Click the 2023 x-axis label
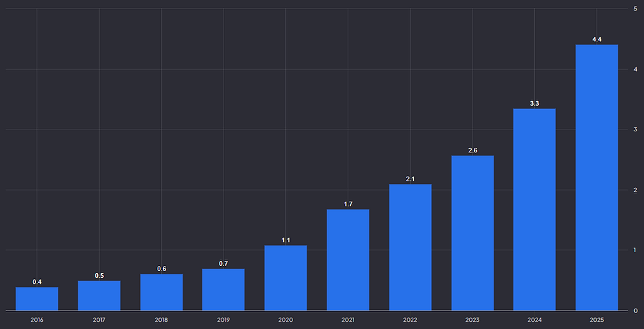The width and height of the screenshot is (644, 329). click(x=472, y=320)
